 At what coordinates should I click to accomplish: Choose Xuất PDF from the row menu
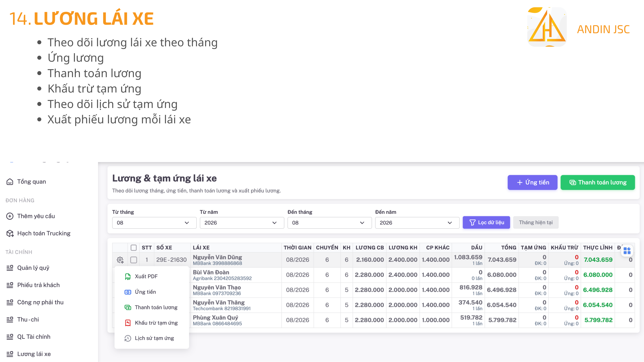(x=151, y=276)
